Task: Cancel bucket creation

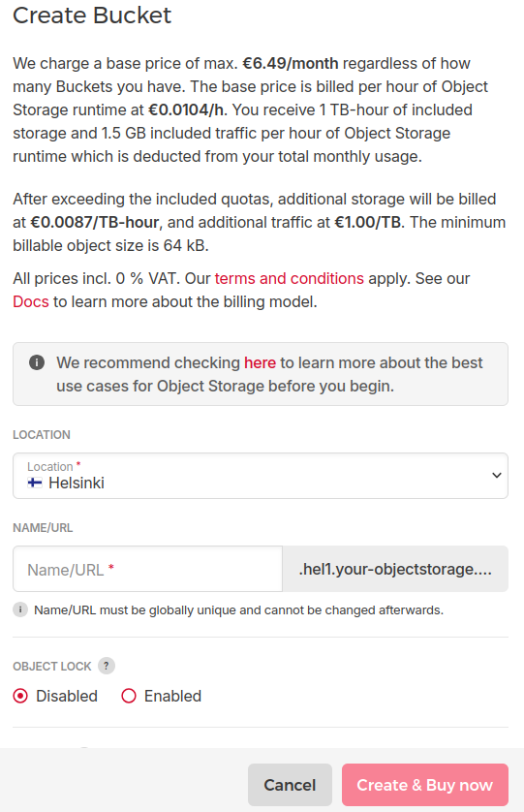Action: tap(290, 785)
